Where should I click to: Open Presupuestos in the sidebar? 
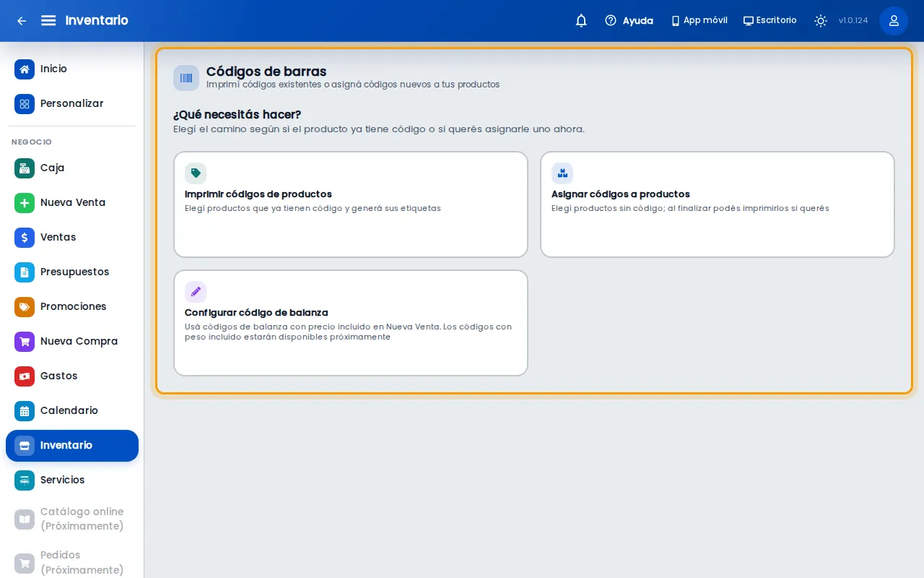pos(72,272)
